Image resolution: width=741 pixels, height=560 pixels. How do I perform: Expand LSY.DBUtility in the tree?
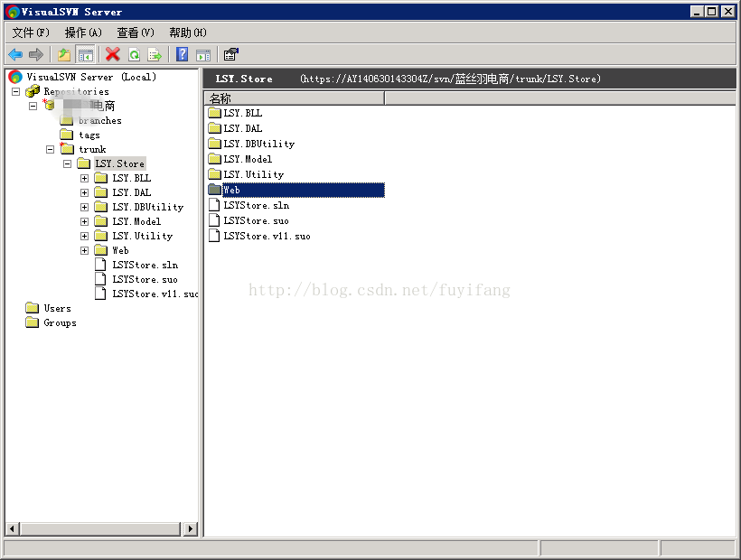tap(84, 207)
